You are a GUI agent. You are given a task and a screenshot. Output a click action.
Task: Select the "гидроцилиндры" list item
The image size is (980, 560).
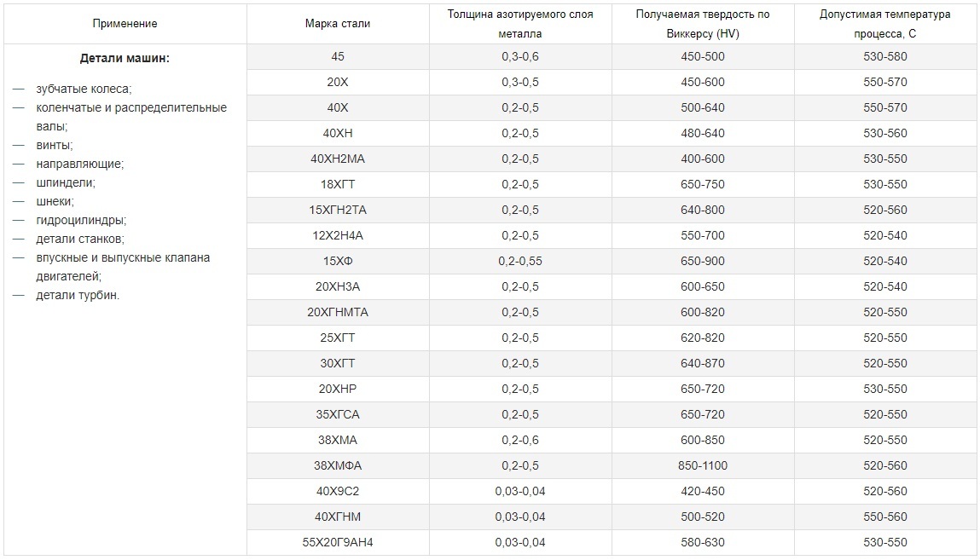click(81, 220)
